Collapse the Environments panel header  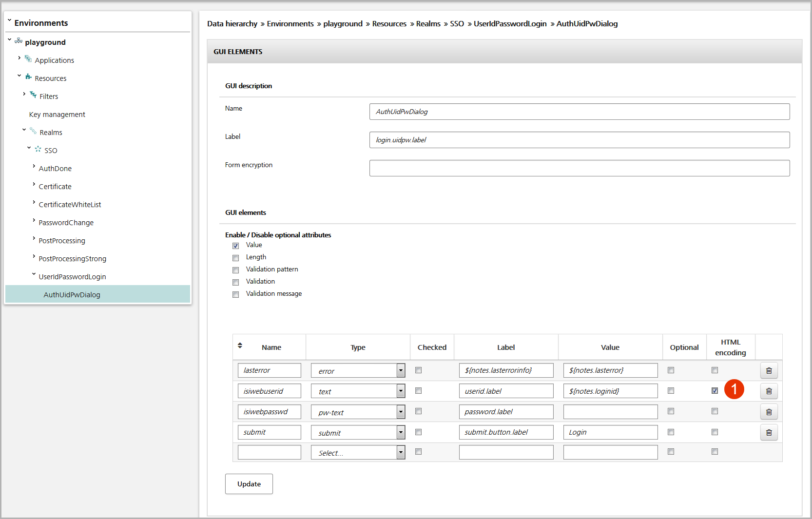9,21
